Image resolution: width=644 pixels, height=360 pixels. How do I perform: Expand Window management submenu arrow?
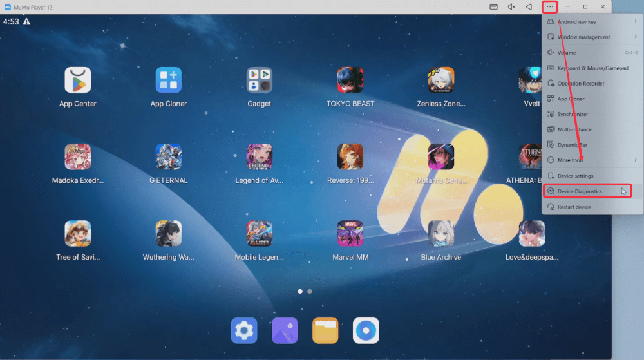pyautogui.click(x=636, y=37)
